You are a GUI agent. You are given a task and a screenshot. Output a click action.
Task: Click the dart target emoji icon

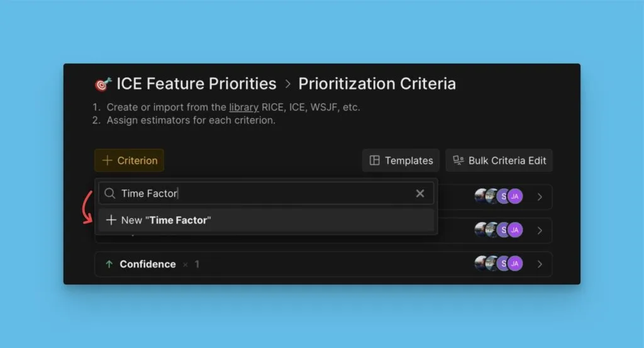click(103, 84)
